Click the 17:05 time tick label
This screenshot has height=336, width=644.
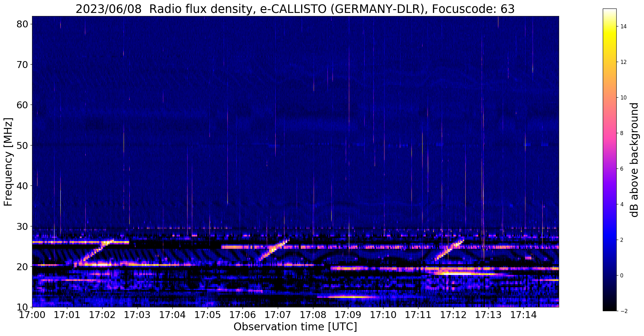[x=208, y=315]
